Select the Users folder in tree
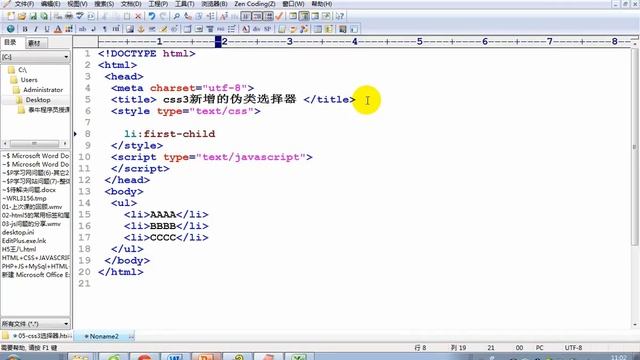Screen dimensions: 640x360 click(29, 80)
